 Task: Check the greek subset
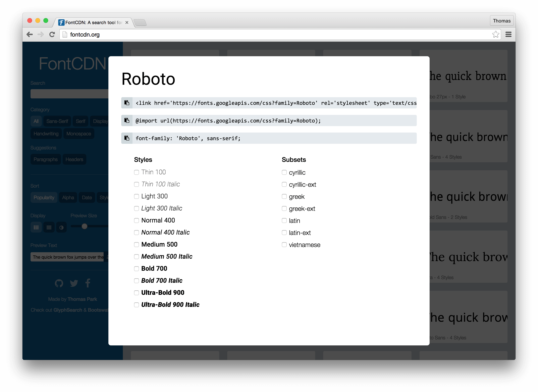(284, 196)
